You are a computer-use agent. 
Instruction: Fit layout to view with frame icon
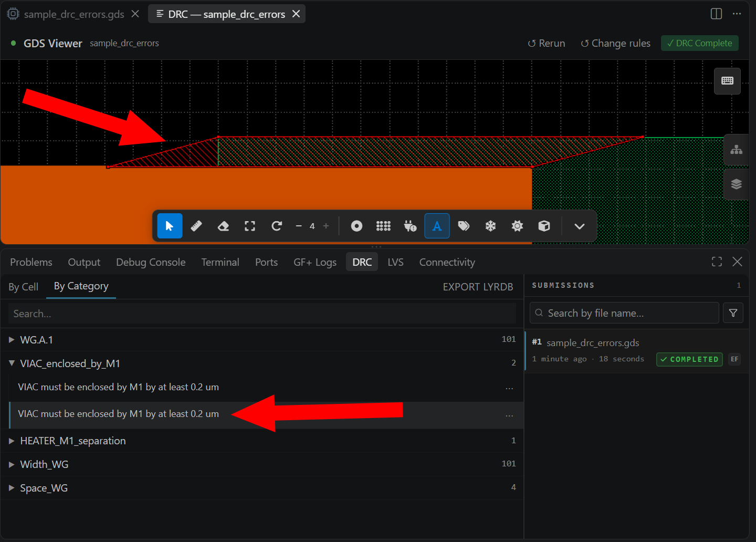(250, 226)
